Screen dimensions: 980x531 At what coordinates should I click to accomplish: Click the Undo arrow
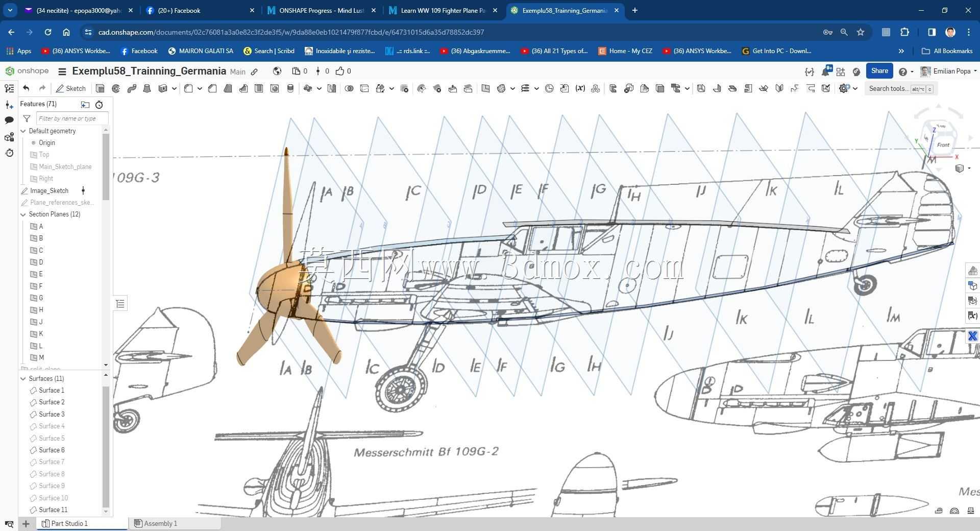26,88
